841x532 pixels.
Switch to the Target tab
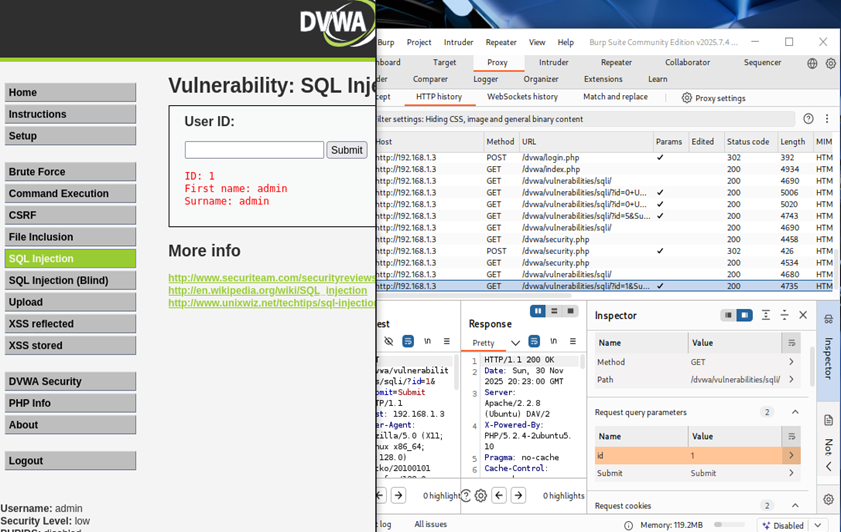click(445, 63)
